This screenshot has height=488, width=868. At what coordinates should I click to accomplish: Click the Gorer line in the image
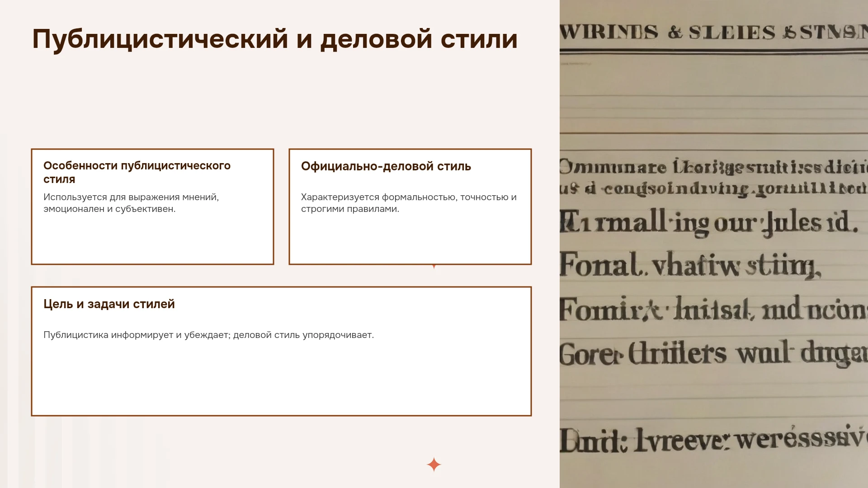[x=714, y=353]
